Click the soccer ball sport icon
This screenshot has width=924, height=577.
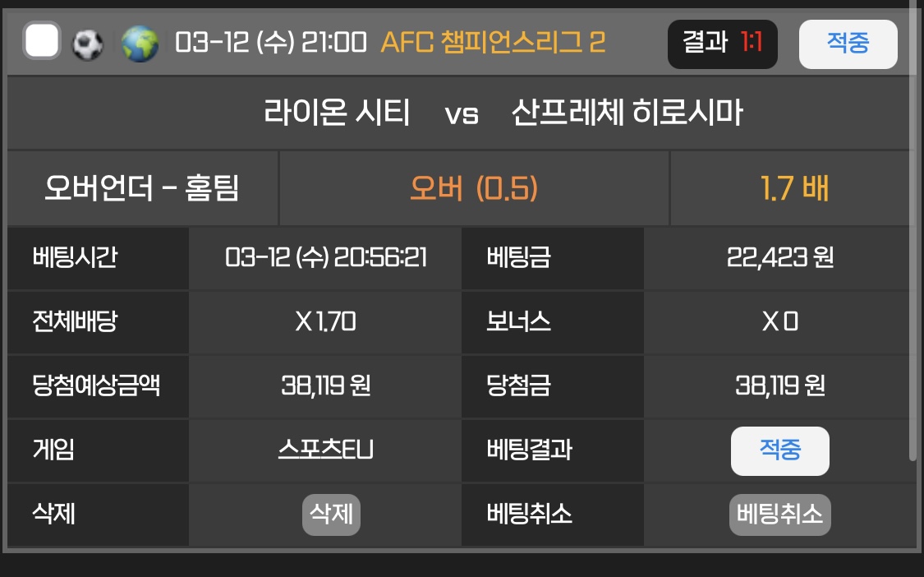(88, 44)
